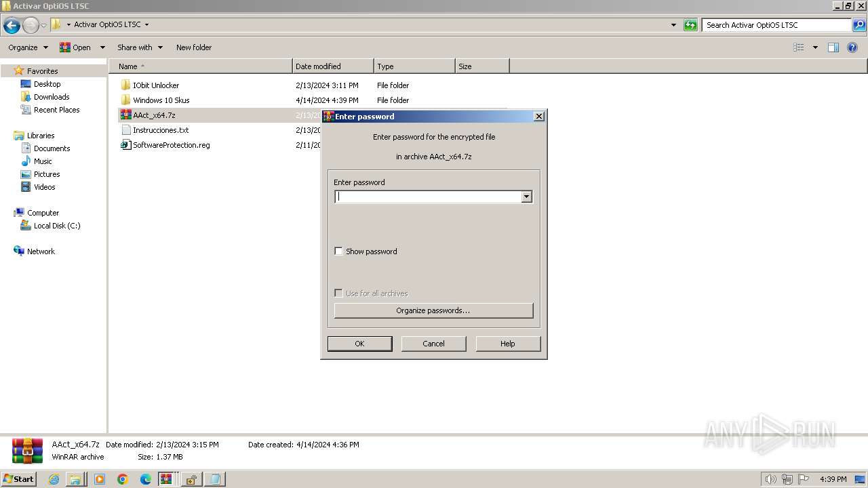Refresh the folder with the green arrows icon
The image size is (868, 488).
tap(690, 25)
